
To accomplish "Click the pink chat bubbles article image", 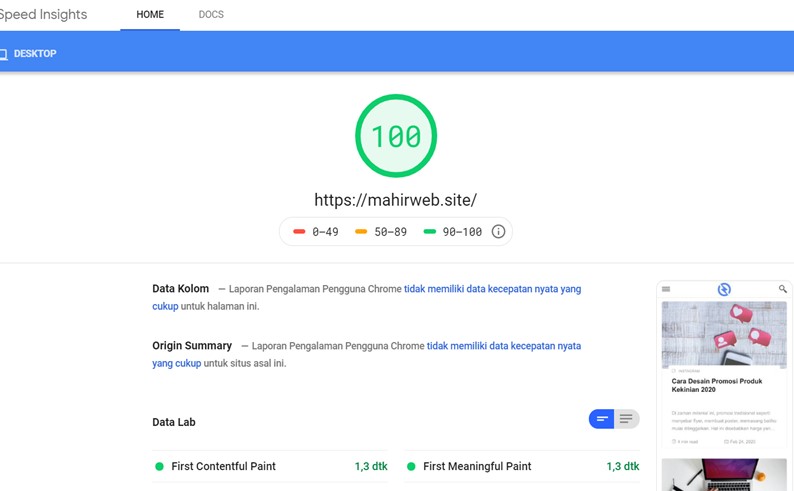I will click(x=724, y=334).
